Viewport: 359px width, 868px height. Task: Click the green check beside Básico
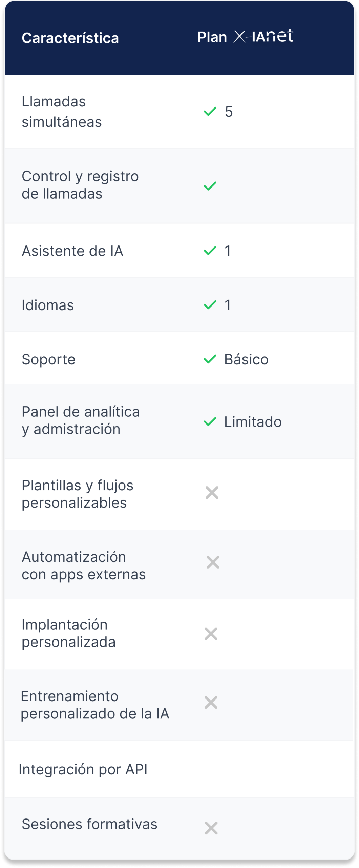tap(210, 359)
